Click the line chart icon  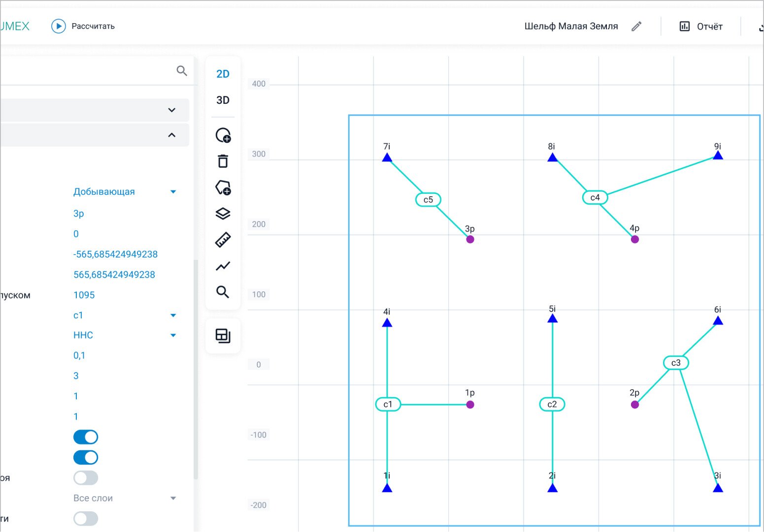coord(223,266)
